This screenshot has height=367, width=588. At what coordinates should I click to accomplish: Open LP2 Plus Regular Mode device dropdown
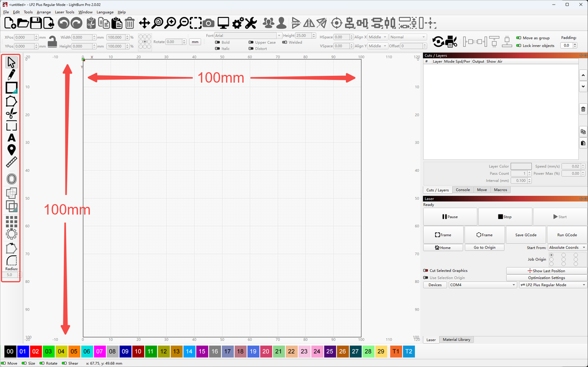pos(553,285)
